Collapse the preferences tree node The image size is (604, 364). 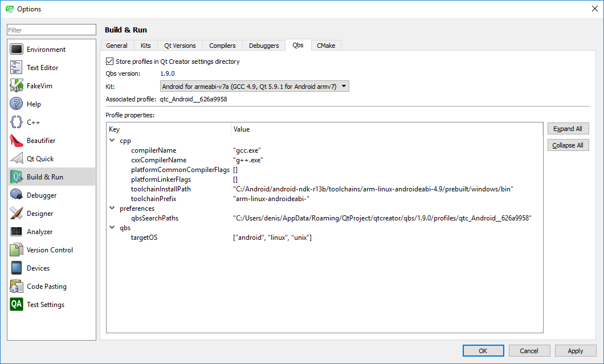pyautogui.click(x=112, y=208)
